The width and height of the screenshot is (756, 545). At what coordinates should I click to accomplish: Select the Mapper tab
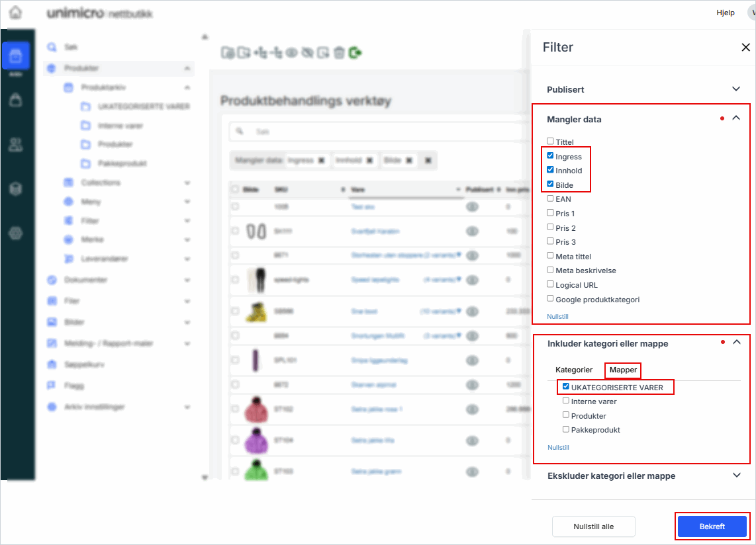click(623, 370)
